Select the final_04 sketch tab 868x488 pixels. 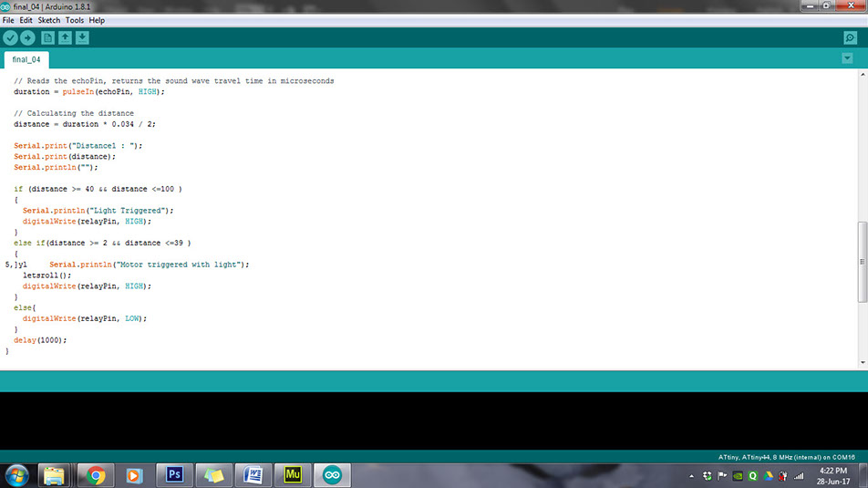coord(26,60)
